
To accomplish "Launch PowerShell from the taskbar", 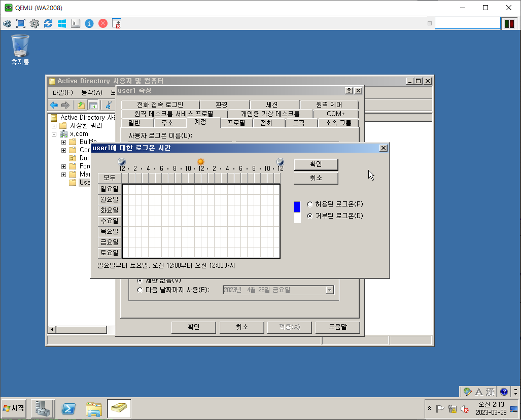I will (x=68, y=409).
